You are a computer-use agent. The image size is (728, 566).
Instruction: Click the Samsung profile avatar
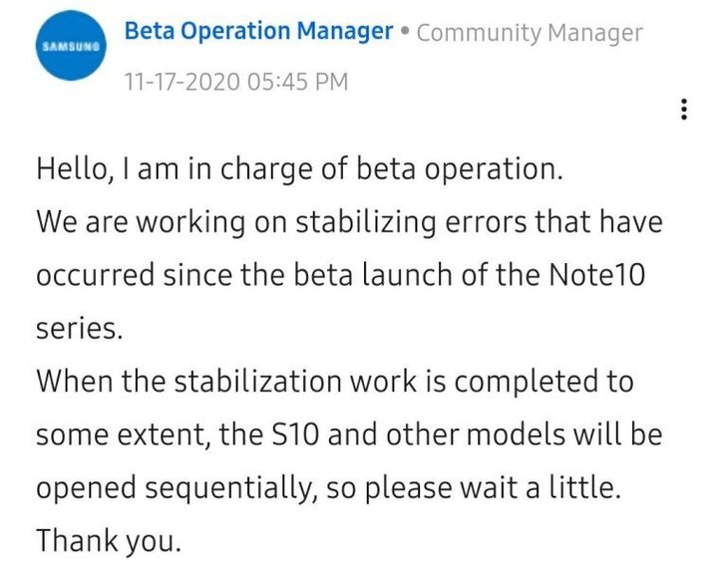coord(71,46)
